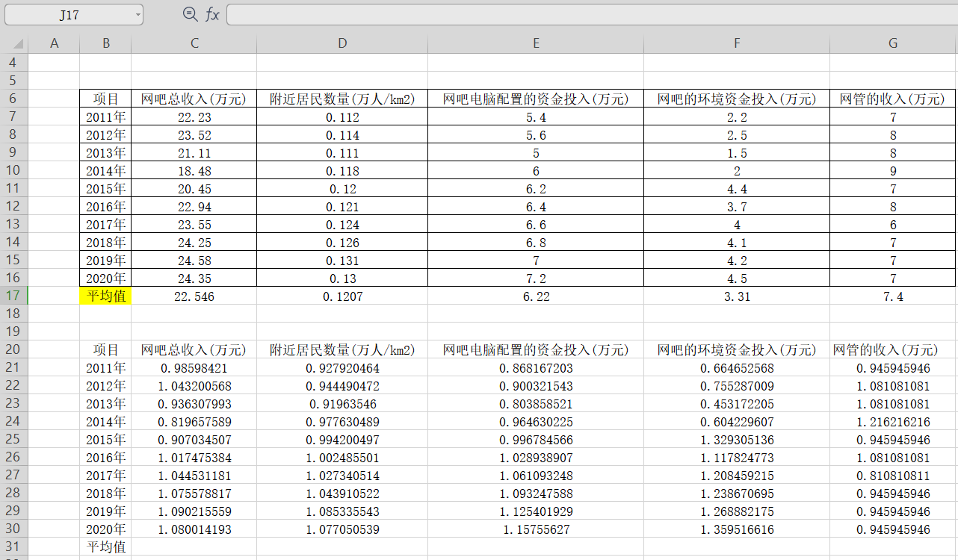Click cell with value 0.927920464
This screenshot has height=560, width=958.
point(342,367)
